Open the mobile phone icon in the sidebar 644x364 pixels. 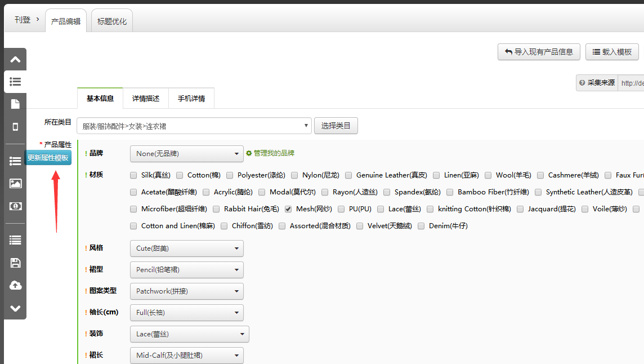coord(15,127)
